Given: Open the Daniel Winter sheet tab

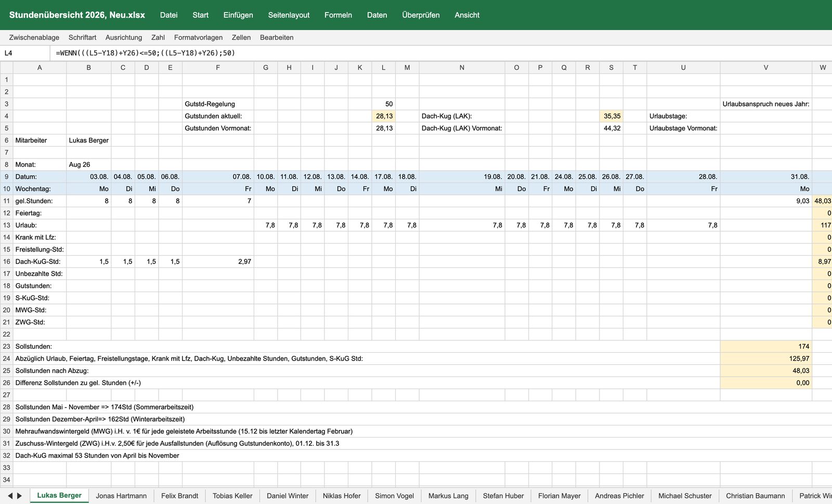Looking at the screenshot, I should tap(288, 496).
